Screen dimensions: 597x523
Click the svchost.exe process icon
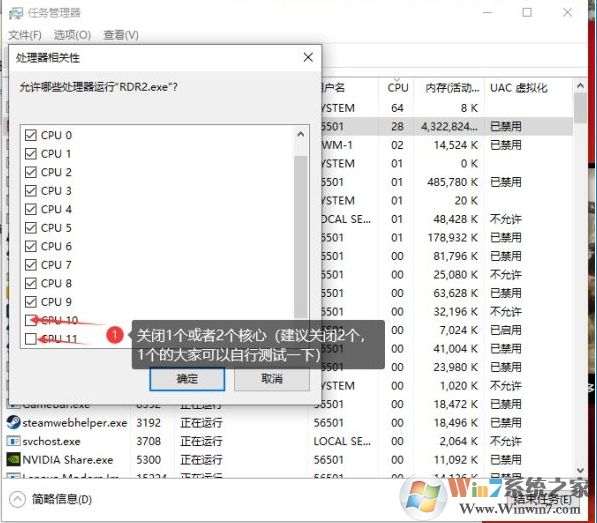tap(14, 442)
